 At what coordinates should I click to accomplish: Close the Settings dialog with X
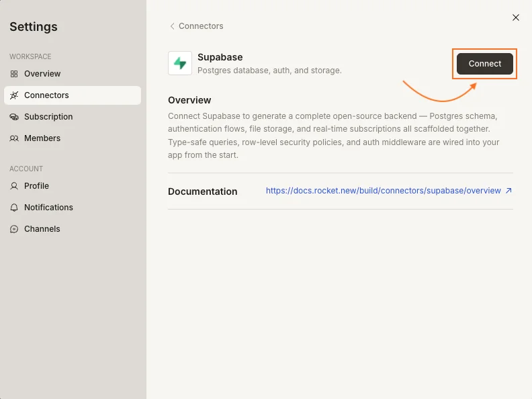tap(516, 17)
